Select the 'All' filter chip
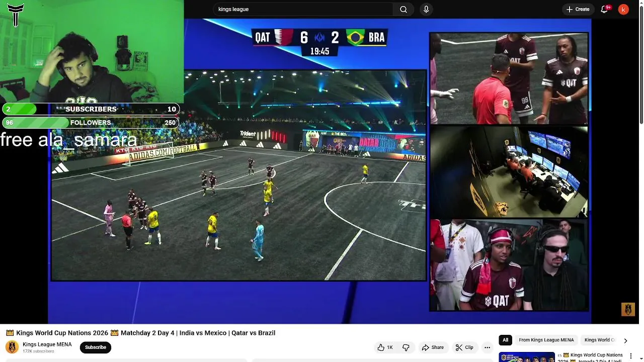Image resolution: width=644 pixels, height=362 pixels. coord(505,340)
